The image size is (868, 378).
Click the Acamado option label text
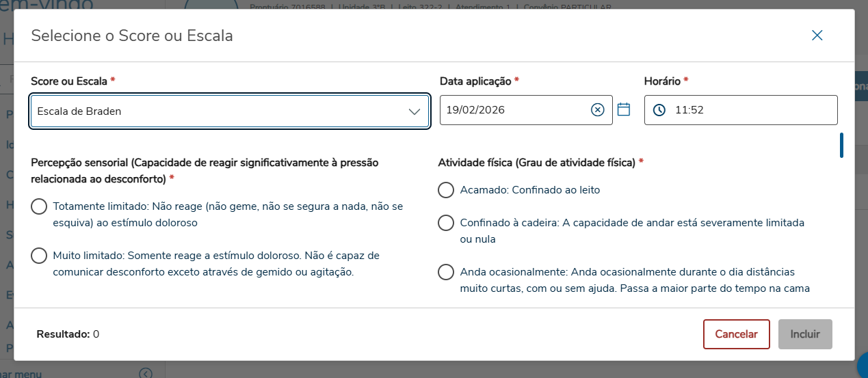(x=530, y=190)
